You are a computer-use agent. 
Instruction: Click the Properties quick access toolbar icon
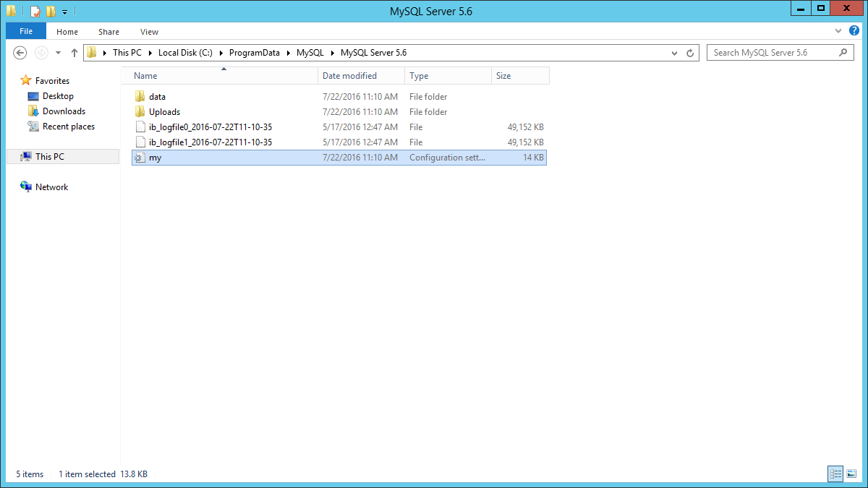pyautogui.click(x=35, y=12)
